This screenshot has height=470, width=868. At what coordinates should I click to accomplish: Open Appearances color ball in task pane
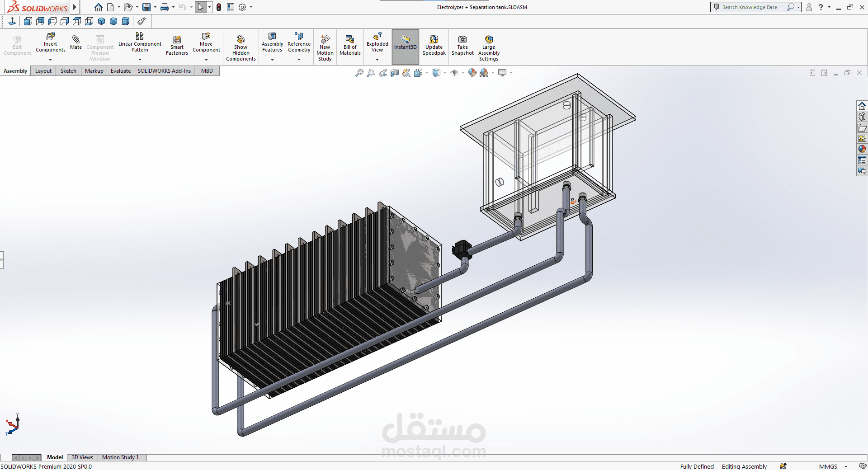[862, 149]
